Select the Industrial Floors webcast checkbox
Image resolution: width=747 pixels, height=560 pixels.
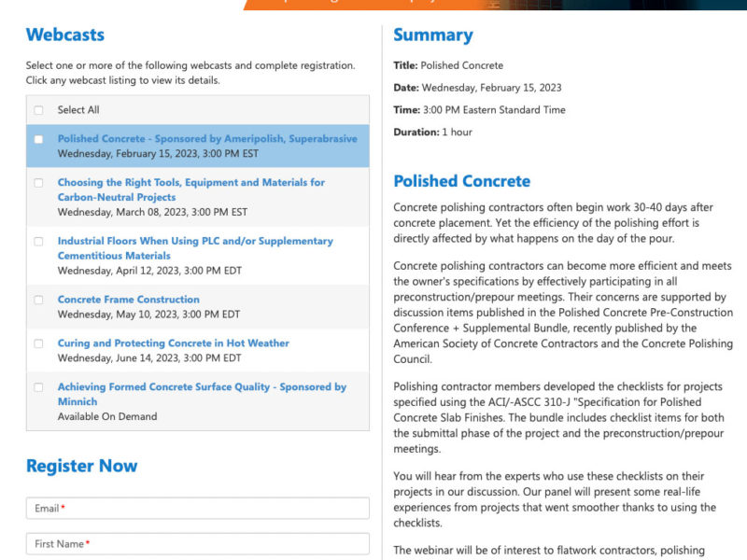pos(39,241)
